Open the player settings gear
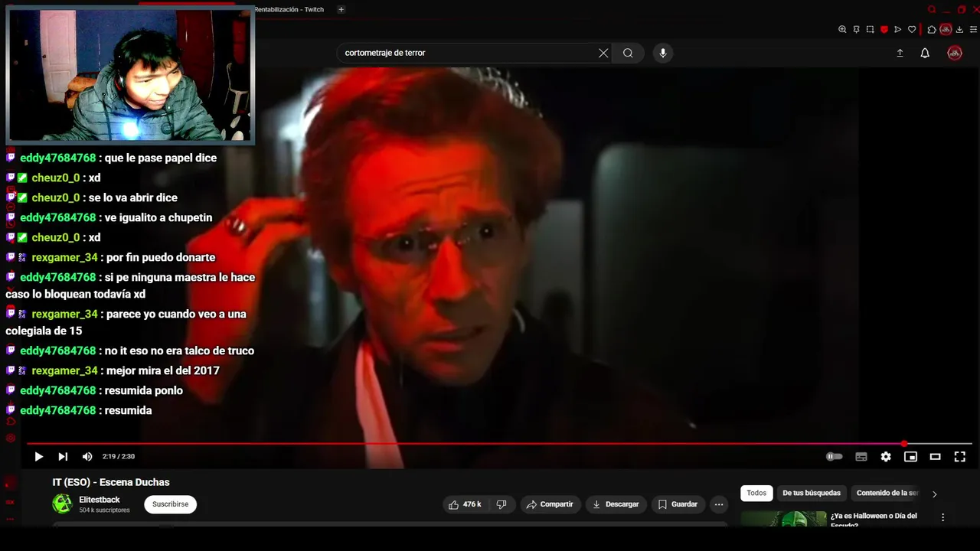The height and width of the screenshot is (551, 980). (x=886, y=457)
